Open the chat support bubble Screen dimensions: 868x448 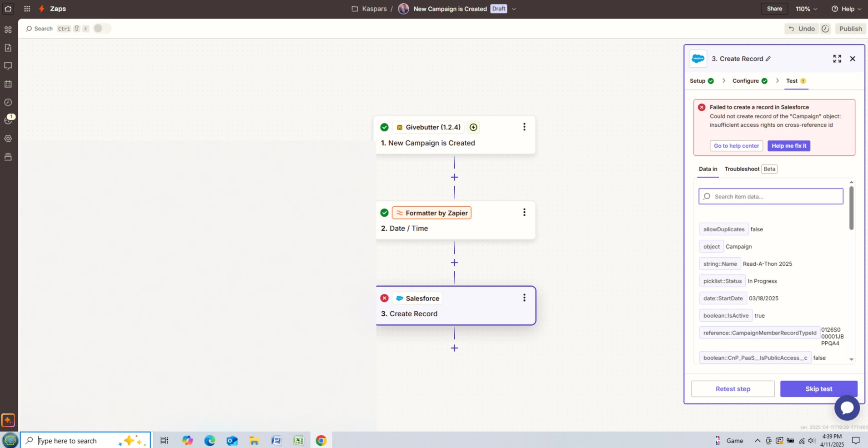847,408
